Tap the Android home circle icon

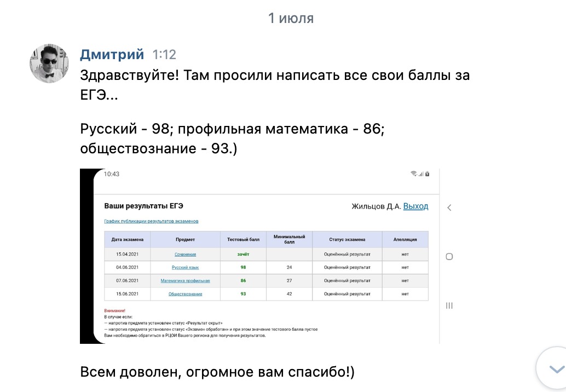pyautogui.click(x=449, y=256)
